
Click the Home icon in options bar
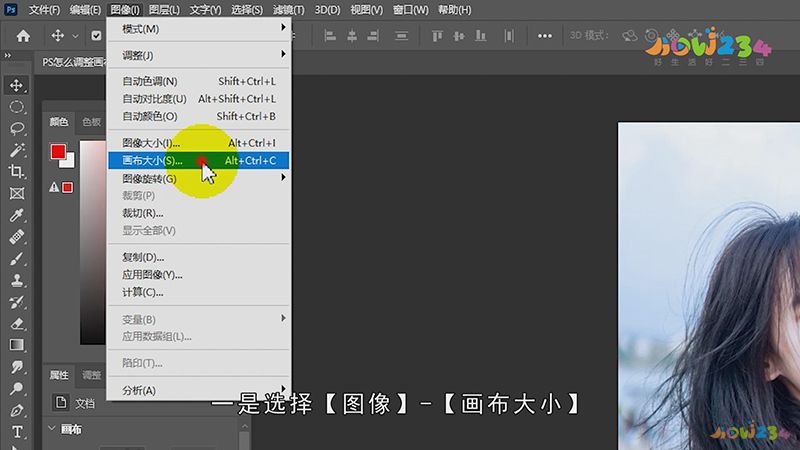tap(23, 36)
